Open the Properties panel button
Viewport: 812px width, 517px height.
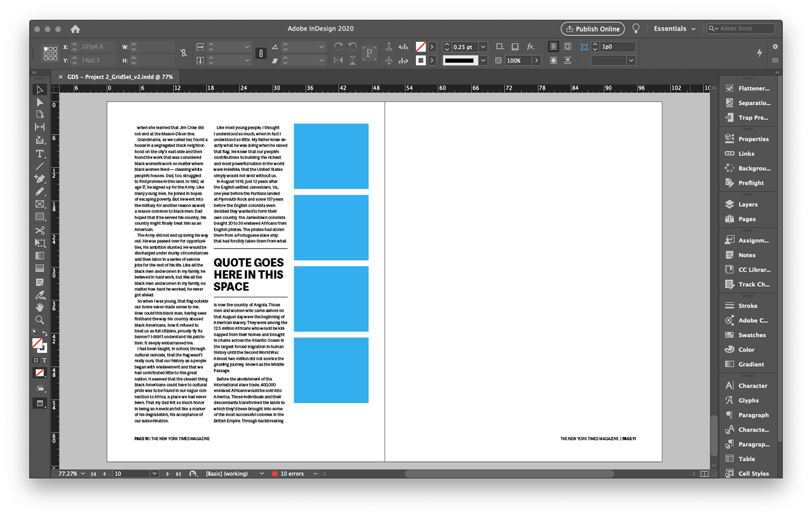[753, 139]
